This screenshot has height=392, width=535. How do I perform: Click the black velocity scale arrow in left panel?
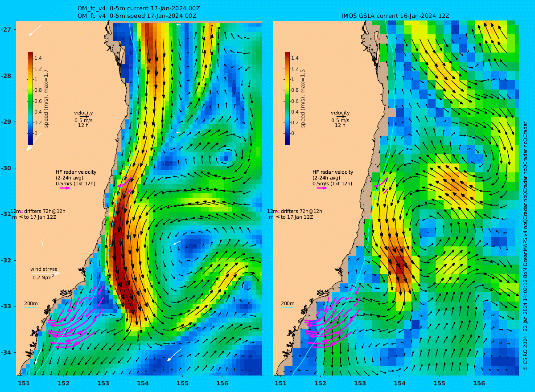[84, 117]
